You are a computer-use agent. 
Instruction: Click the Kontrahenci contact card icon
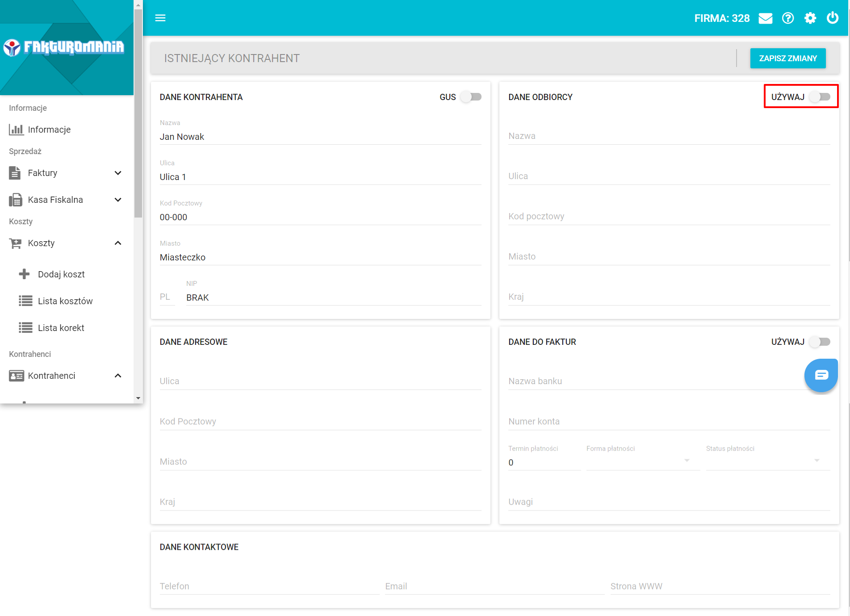click(17, 376)
